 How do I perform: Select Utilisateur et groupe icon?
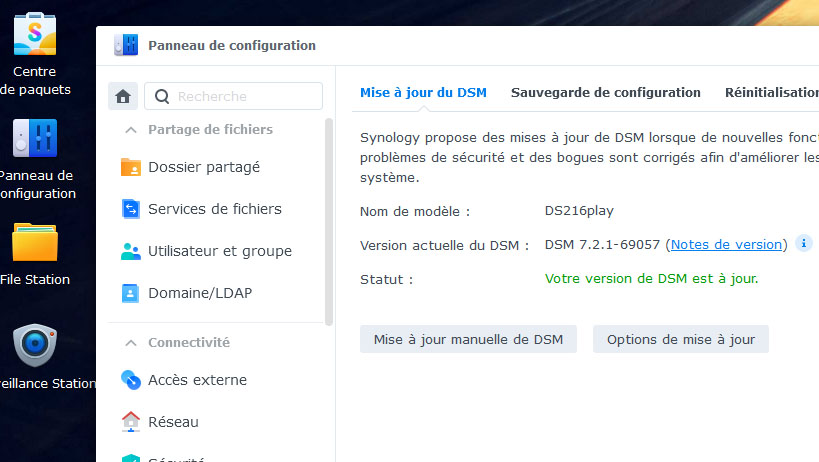pos(131,251)
